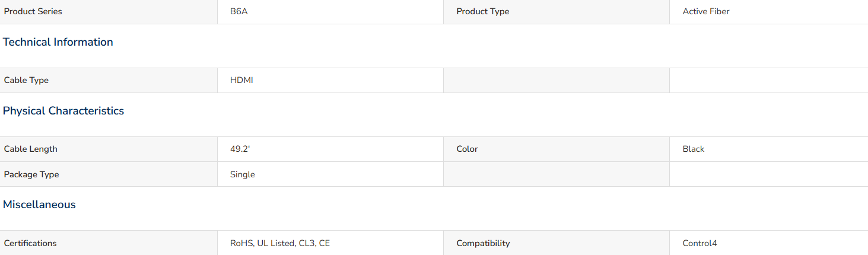
Task: Select the Single package type value
Action: click(x=243, y=174)
